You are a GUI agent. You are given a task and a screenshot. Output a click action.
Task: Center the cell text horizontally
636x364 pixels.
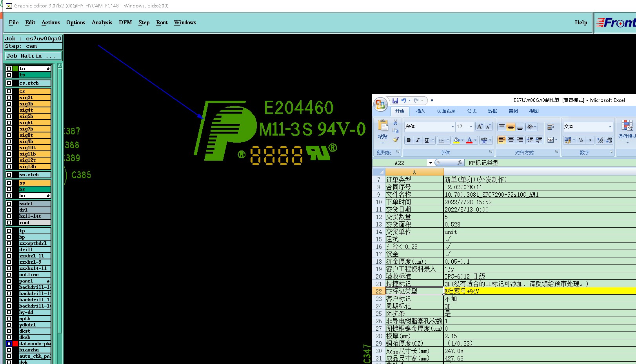(x=511, y=140)
